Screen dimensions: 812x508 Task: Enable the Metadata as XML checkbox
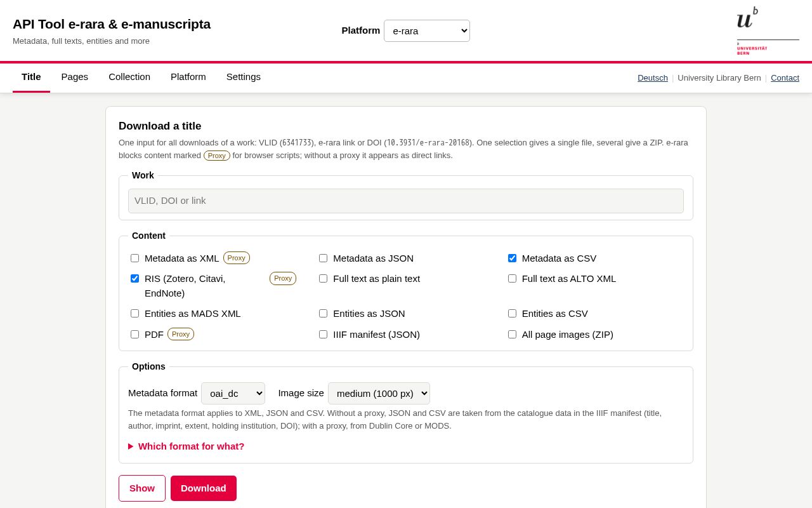(x=135, y=258)
